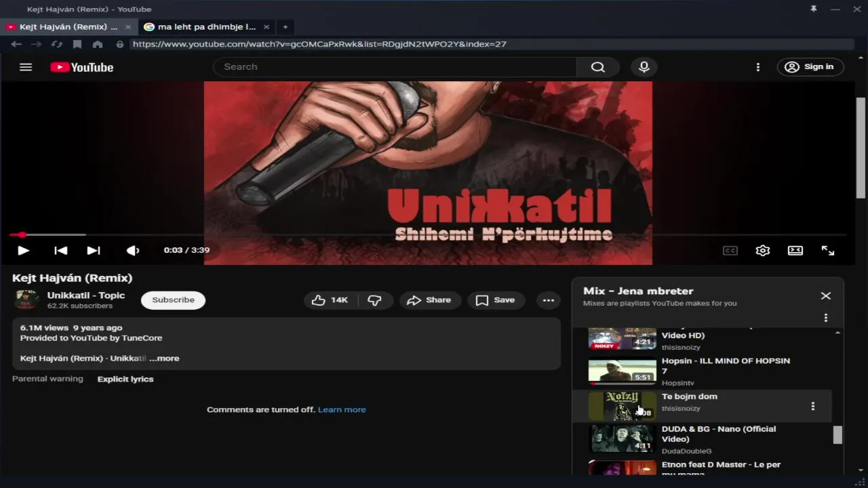The height and width of the screenshot is (488, 868).
Task: Share the video
Action: pos(430,300)
